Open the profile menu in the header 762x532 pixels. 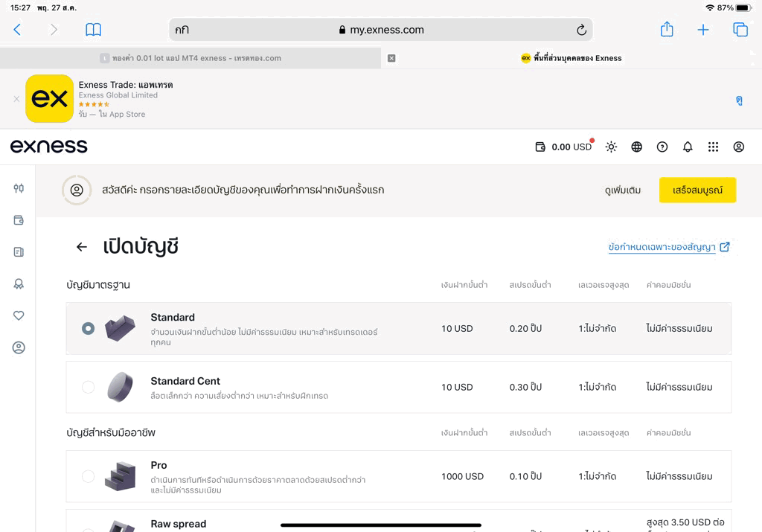pos(739,147)
